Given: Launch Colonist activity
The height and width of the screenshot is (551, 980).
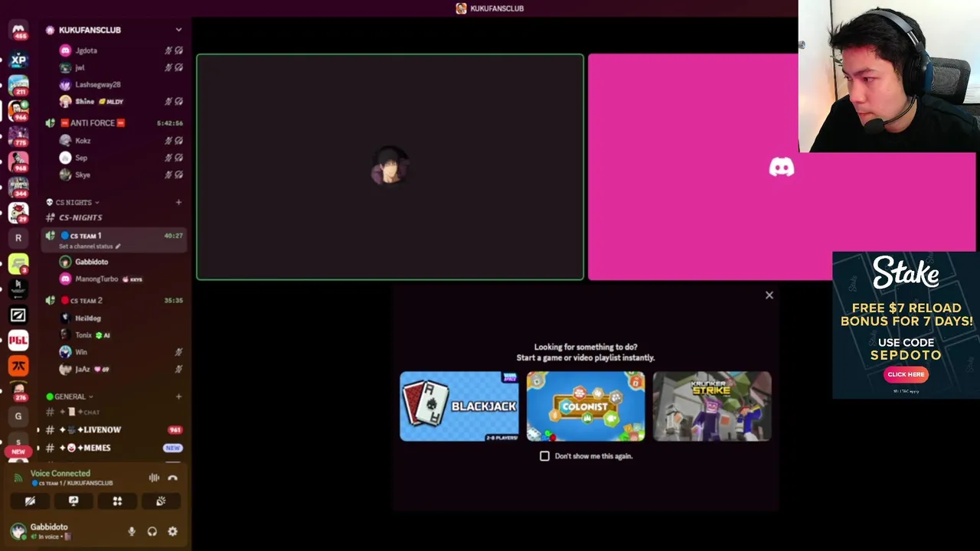Looking at the screenshot, I should [x=586, y=406].
